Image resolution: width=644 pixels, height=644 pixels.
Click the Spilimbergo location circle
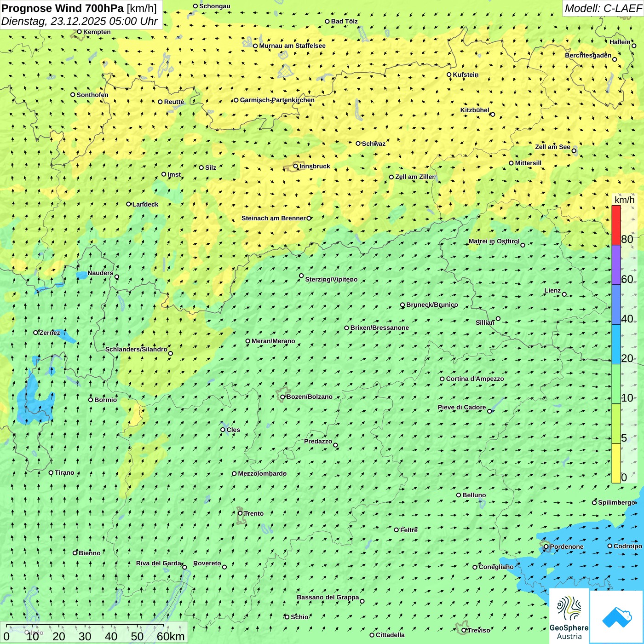click(x=594, y=503)
